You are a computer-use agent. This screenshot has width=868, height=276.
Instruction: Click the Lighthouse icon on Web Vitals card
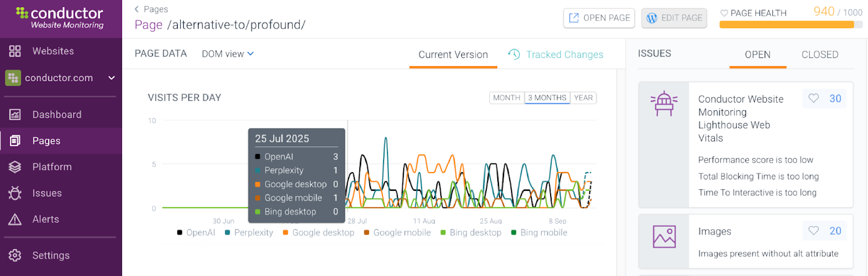pos(664,103)
